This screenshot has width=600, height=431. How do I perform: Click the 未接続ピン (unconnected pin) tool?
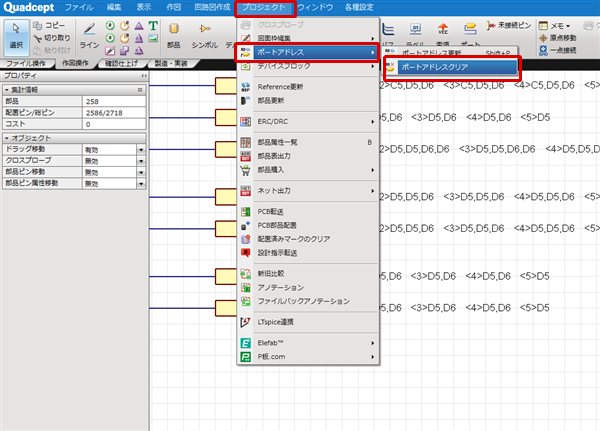pyautogui.click(x=509, y=26)
